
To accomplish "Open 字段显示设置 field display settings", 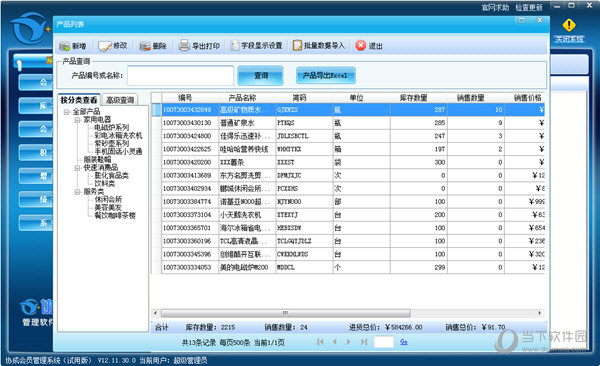I will (256, 46).
